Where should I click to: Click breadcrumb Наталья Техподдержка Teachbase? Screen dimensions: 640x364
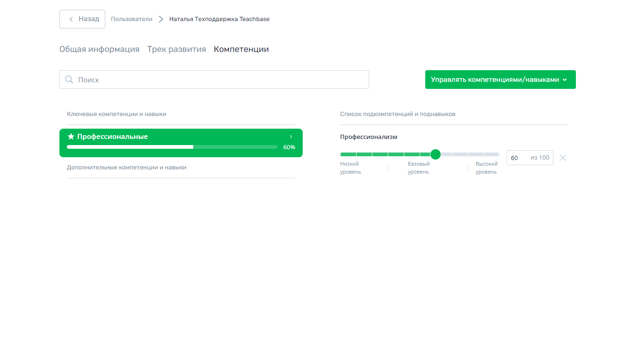(x=219, y=19)
